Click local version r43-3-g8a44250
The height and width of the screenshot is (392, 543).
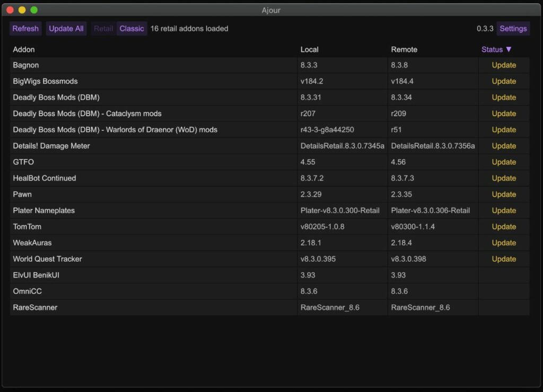pyautogui.click(x=327, y=130)
